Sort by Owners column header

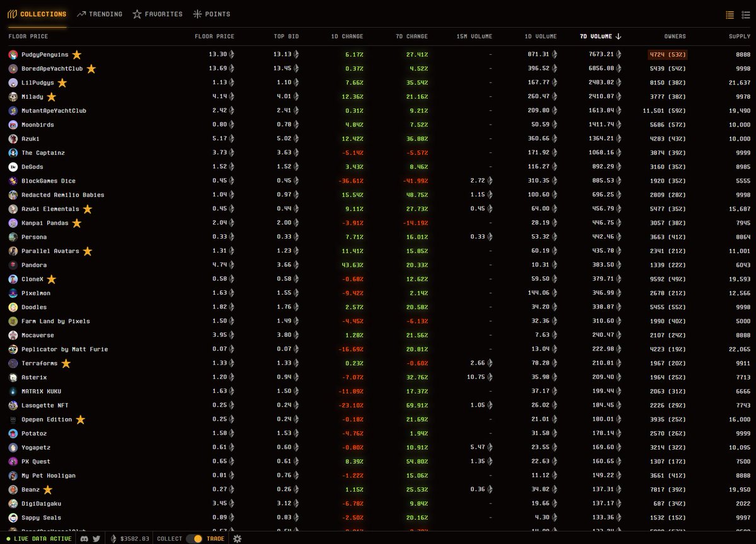675,37
